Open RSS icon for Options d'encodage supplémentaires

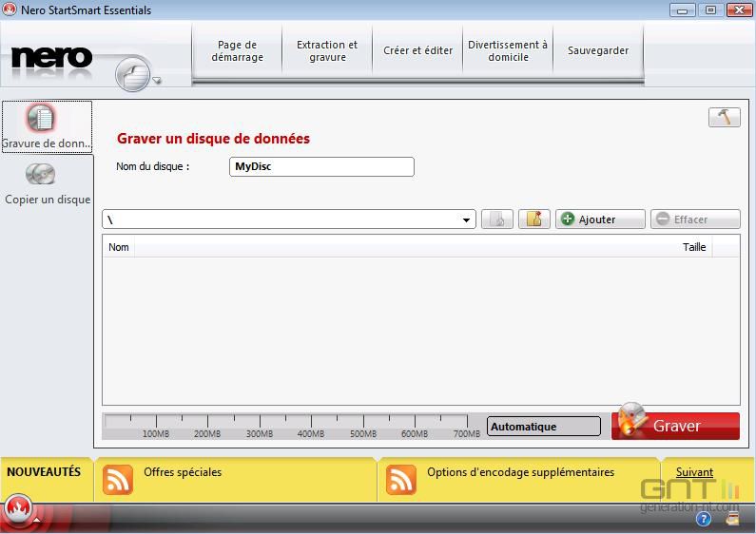[x=400, y=480]
